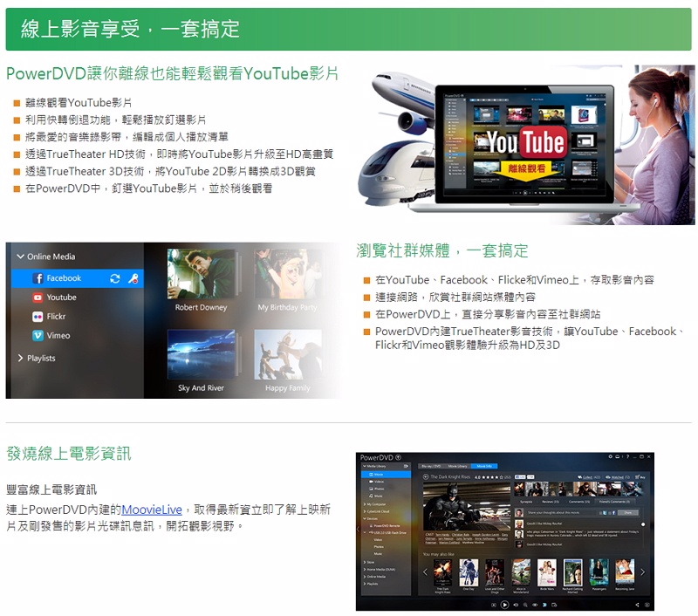Click the volume icon in PowerDVD controls

point(516,605)
